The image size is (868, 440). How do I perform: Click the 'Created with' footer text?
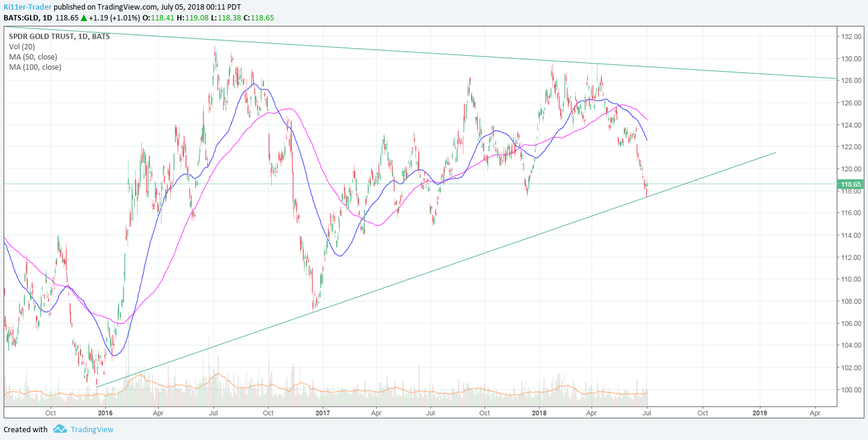(x=25, y=429)
